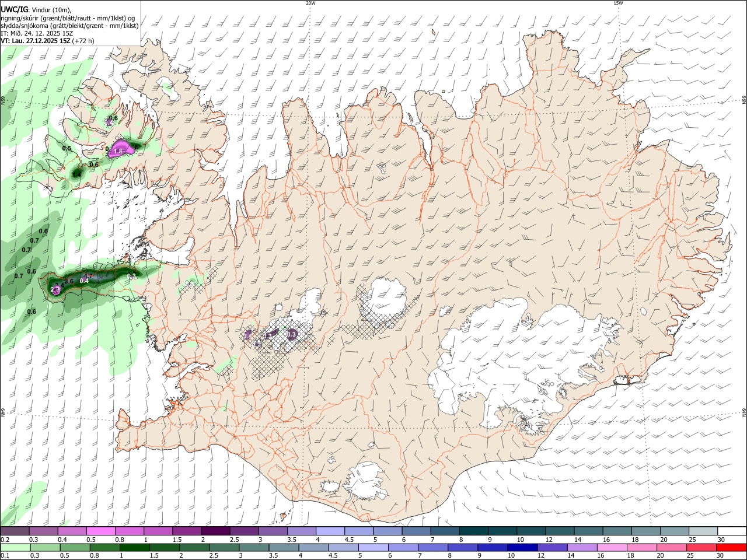The width and height of the screenshot is (747, 560).
Task: Click the valid time "VT: Lau. 27.12.2025 15Z"
Action: pos(36,41)
